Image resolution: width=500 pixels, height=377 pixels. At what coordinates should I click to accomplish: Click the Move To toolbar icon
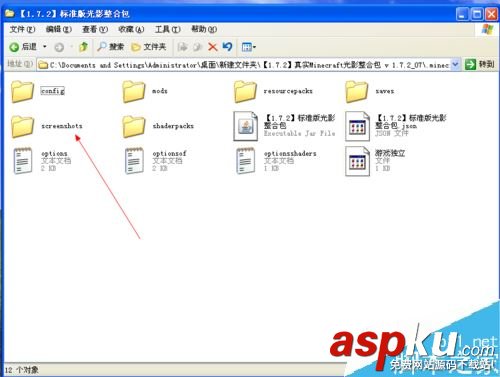(x=182, y=47)
